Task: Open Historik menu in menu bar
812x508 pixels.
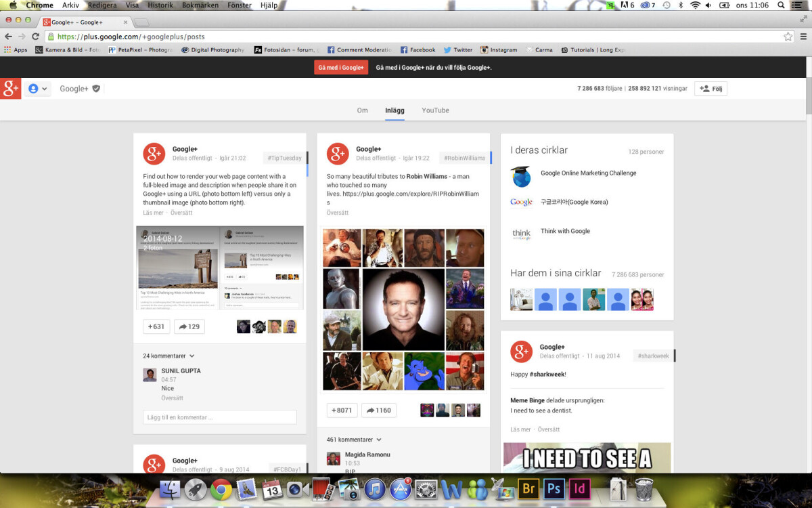Action: (x=160, y=5)
